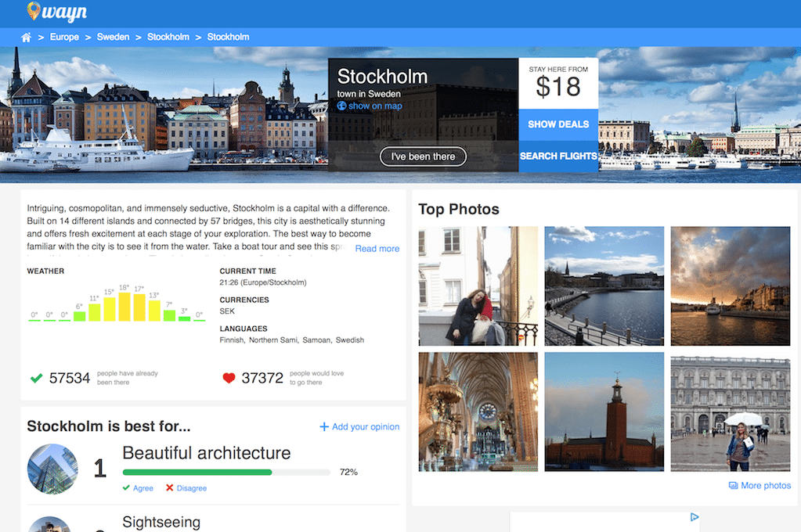Click I've been there button
Viewport: 801px width, 532px height.
tap(423, 156)
